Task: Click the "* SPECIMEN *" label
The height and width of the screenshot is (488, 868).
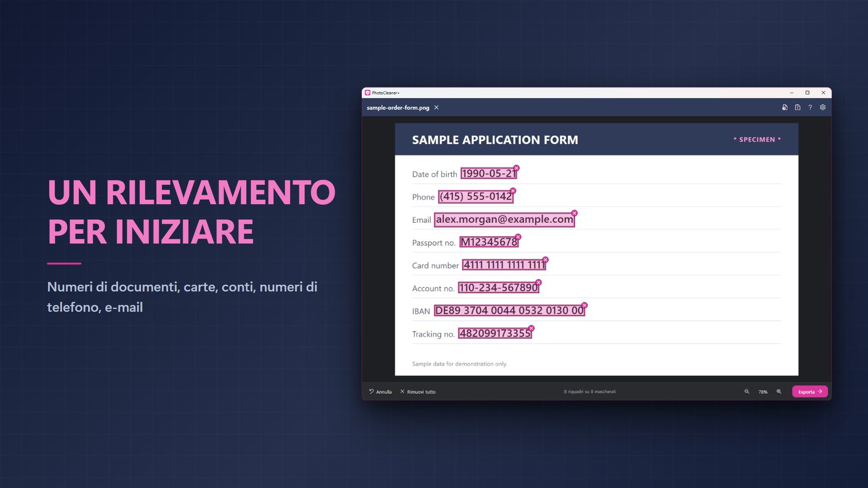Action: 757,139
